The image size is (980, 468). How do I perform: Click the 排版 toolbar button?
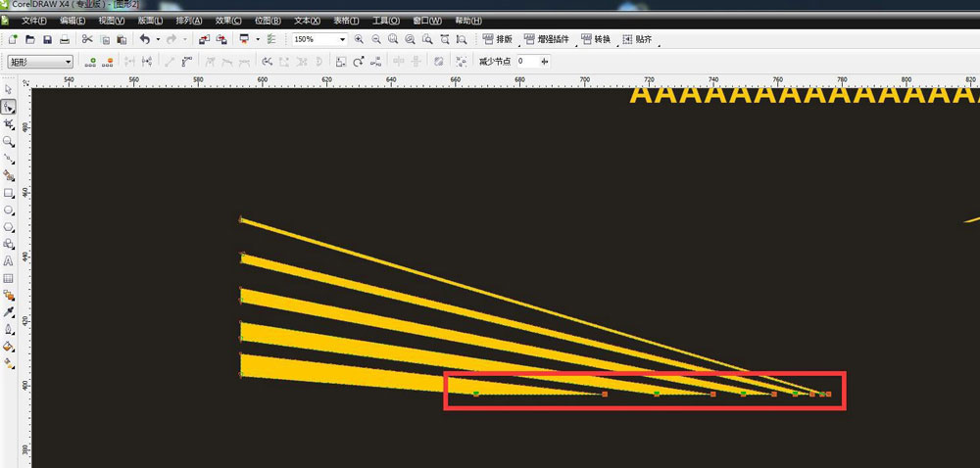[x=498, y=39]
